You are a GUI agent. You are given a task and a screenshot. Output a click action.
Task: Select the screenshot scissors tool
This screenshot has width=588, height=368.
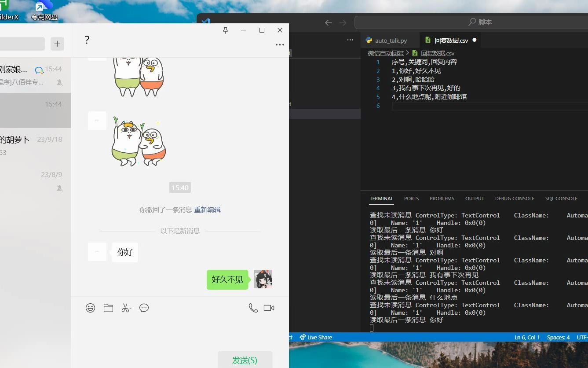pyautogui.click(x=125, y=308)
